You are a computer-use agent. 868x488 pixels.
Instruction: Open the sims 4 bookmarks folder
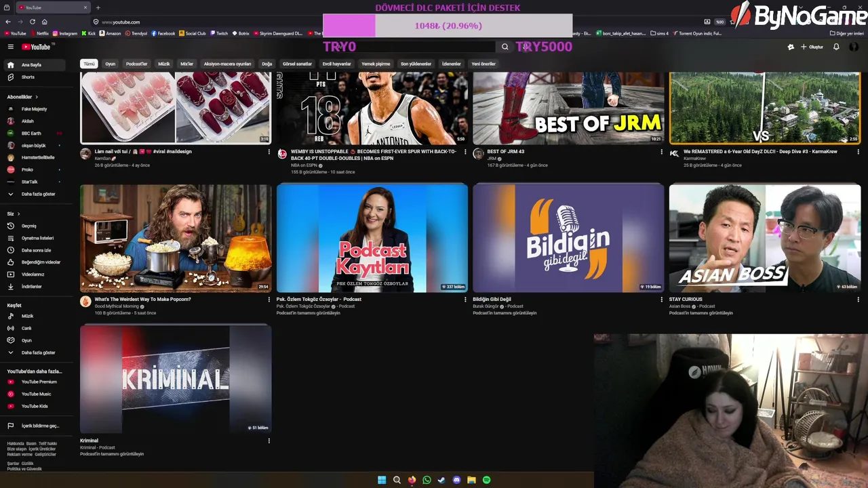point(659,33)
